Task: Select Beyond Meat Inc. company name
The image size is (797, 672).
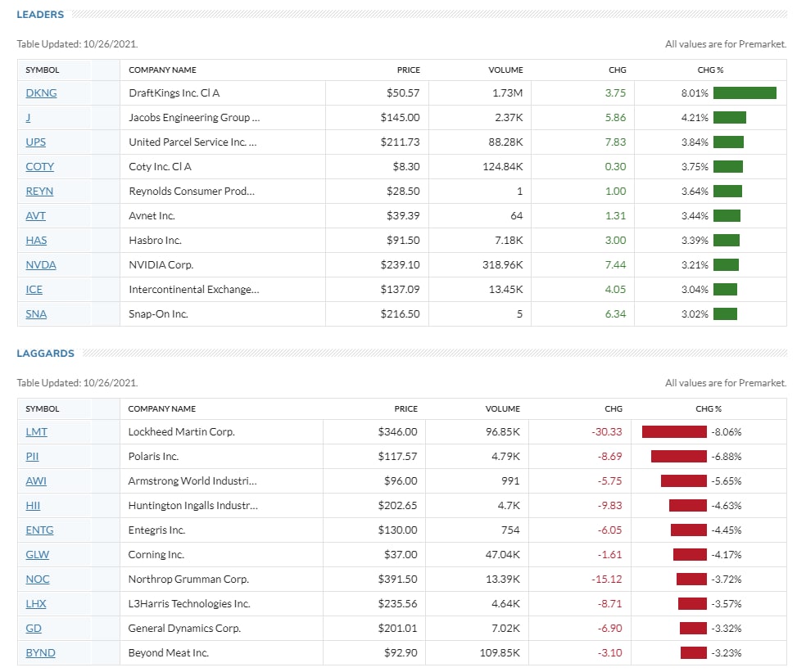Action: [168, 652]
